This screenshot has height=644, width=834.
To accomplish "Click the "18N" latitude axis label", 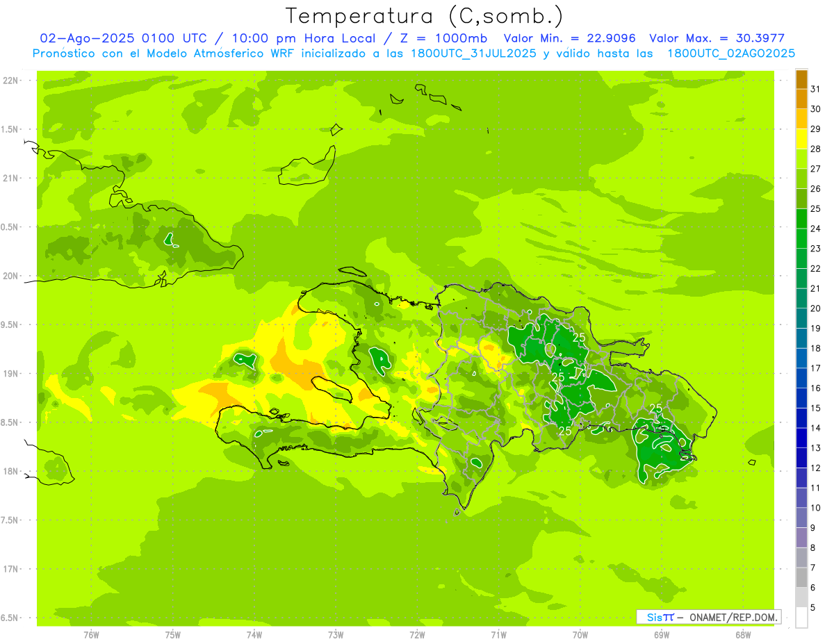I will [x=11, y=471].
